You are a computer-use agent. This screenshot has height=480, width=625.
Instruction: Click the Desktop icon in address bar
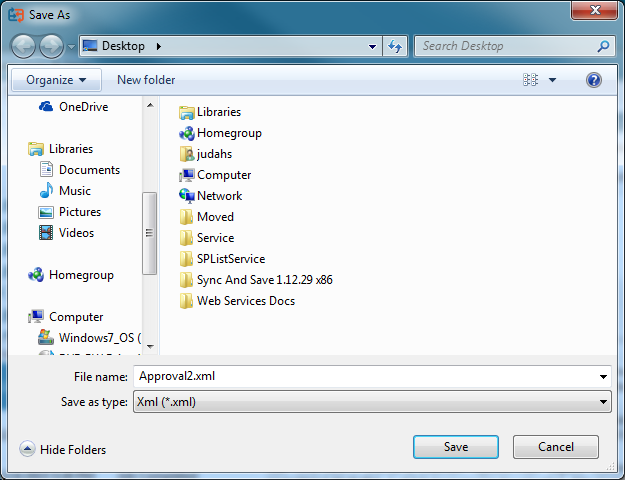(90, 46)
